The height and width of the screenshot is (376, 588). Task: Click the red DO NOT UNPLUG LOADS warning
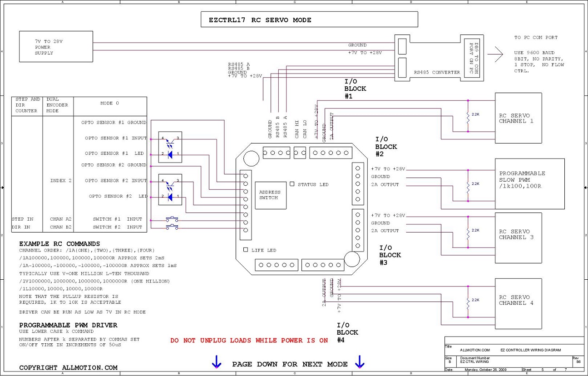(x=249, y=340)
